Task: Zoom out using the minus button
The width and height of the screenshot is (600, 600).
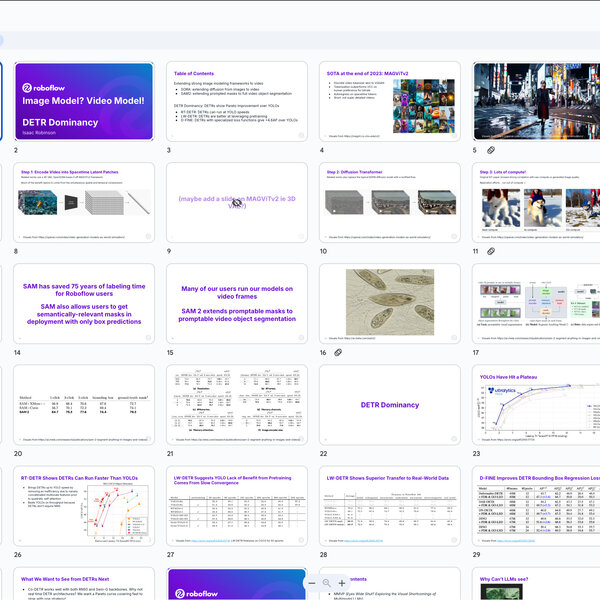Action: pos(312,583)
